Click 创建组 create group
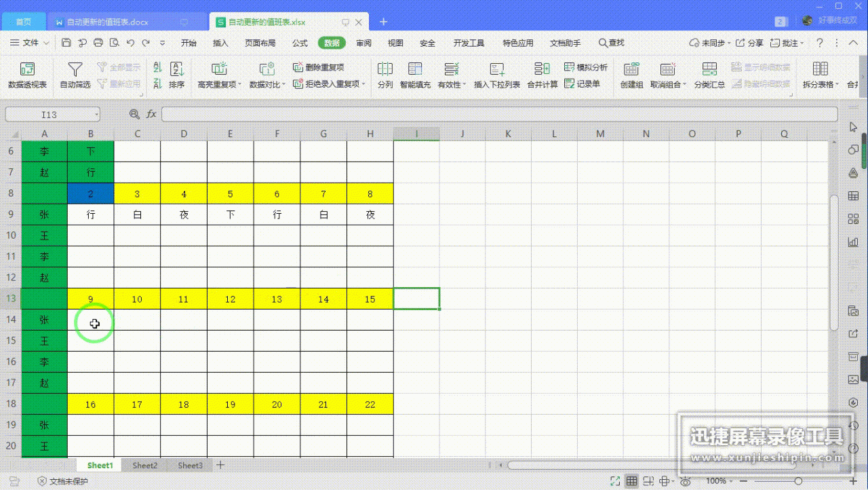 click(631, 75)
